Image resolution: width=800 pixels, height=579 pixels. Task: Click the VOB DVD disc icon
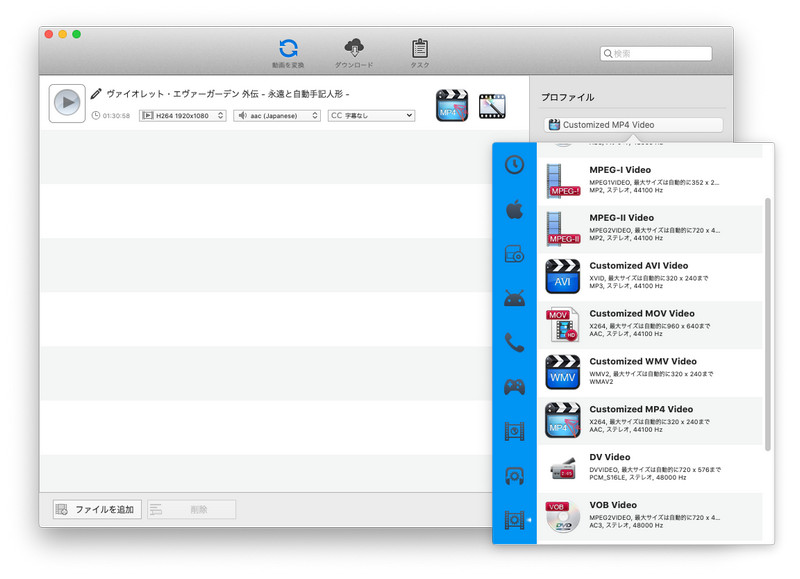(x=563, y=516)
